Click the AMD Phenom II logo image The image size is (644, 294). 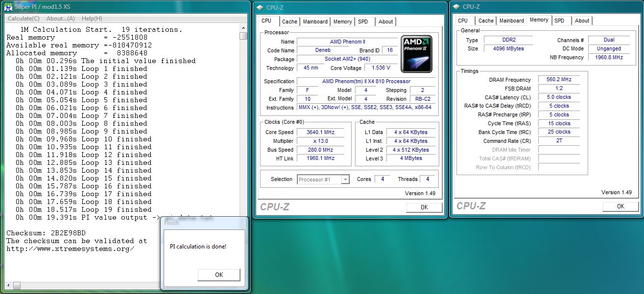click(416, 54)
